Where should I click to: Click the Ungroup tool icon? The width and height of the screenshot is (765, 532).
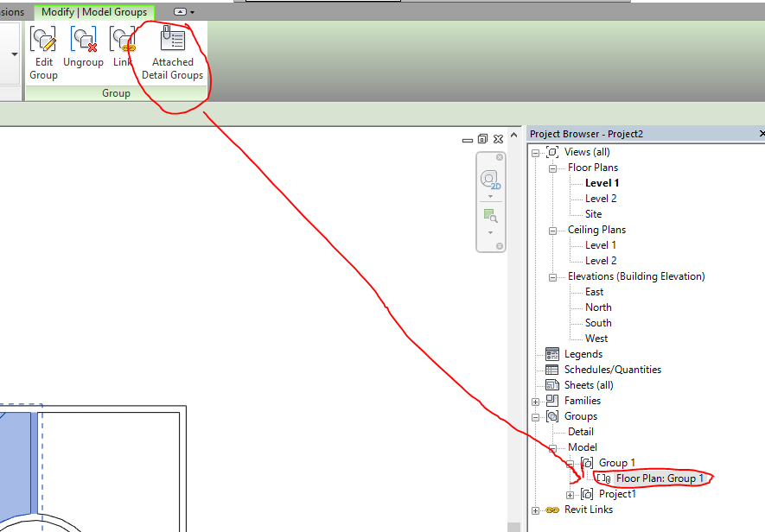[x=83, y=38]
